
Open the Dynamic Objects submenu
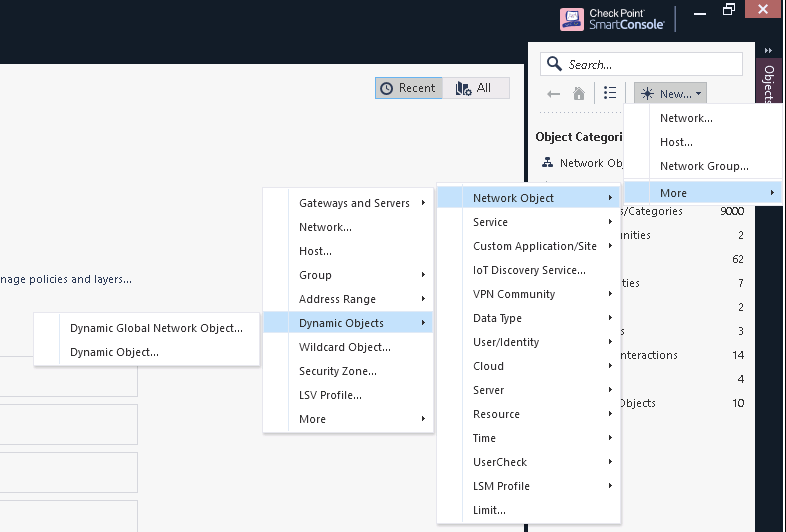pyautogui.click(x=348, y=323)
